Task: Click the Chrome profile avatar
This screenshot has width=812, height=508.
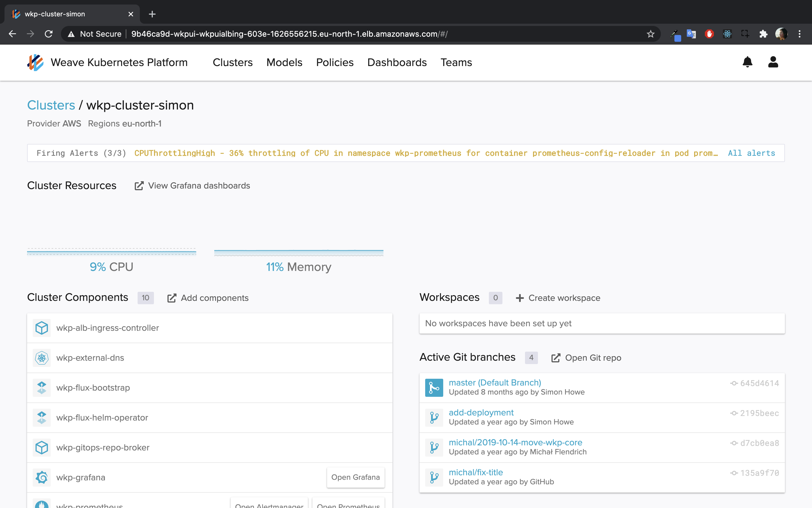Action: click(782, 34)
